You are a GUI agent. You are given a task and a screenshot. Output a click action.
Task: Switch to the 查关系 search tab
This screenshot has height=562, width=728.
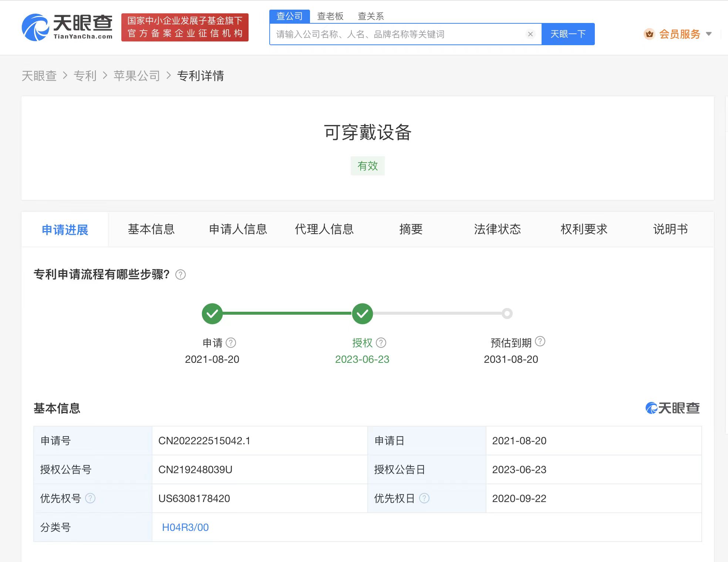tap(371, 16)
